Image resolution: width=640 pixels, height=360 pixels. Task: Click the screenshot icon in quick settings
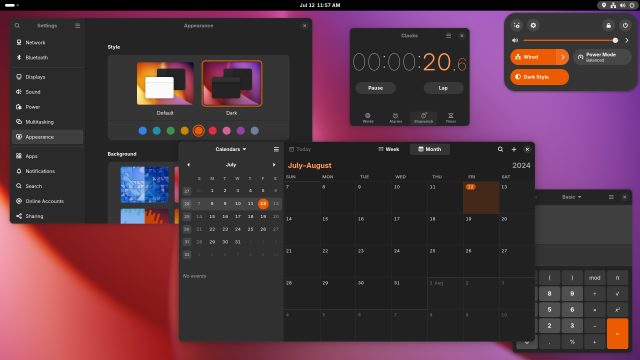[x=517, y=25]
